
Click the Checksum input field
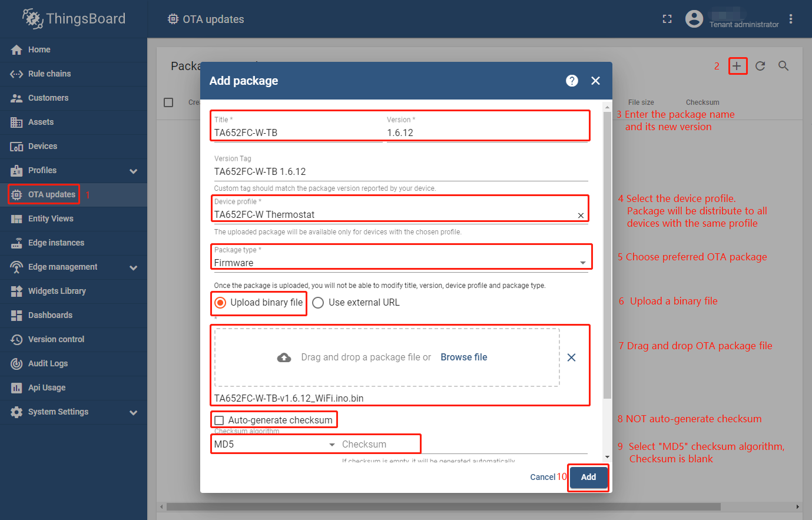[x=465, y=444]
